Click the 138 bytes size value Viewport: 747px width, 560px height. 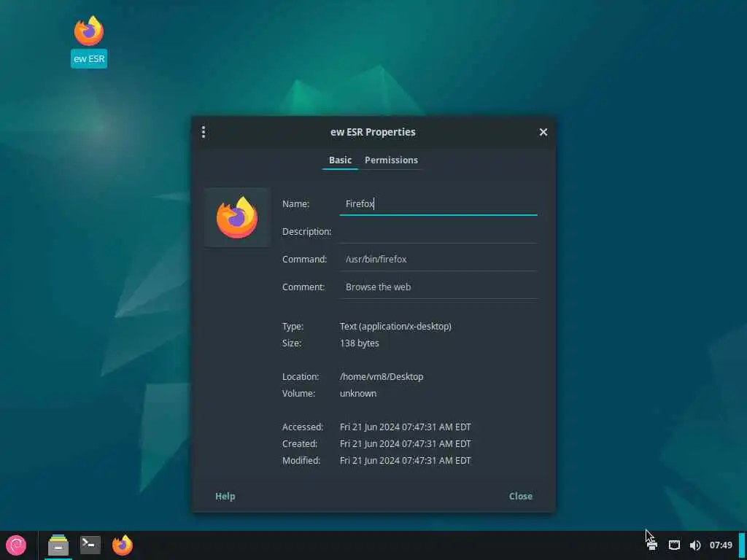359,343
